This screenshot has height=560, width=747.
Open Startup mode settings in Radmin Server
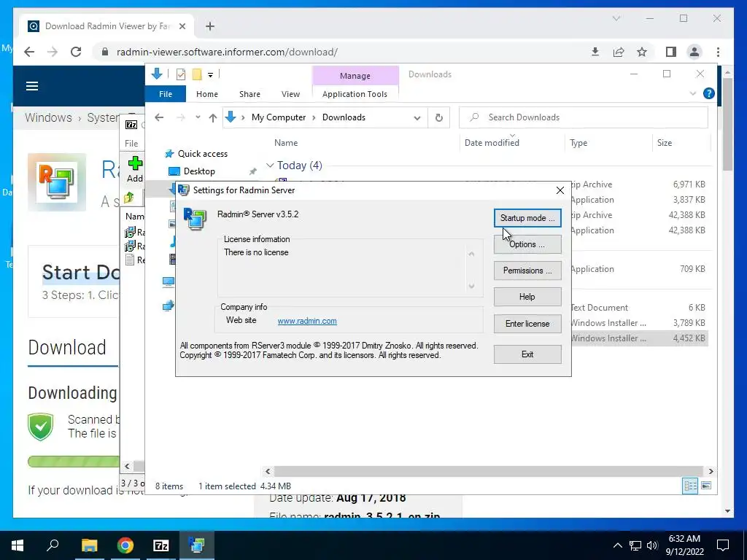click(527, 217)
